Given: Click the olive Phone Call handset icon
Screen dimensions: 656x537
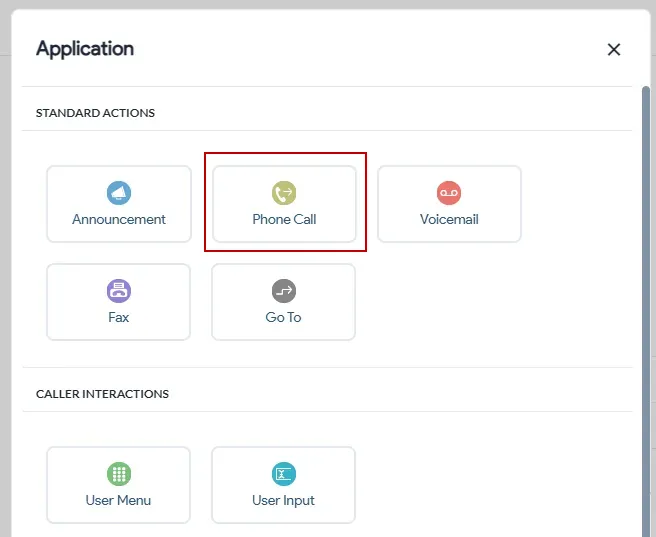Looking at the screenshot, I should 284,193.
